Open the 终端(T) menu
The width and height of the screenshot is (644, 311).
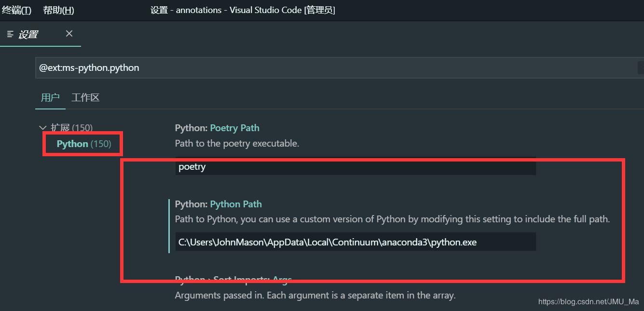point(16,10)
